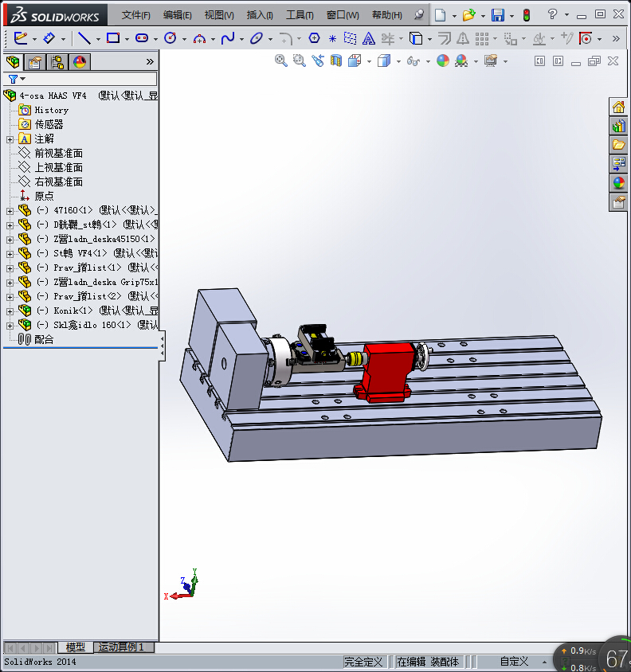Click the Point sketch tool
Screen dimensions: 631x672
[332, 38]
